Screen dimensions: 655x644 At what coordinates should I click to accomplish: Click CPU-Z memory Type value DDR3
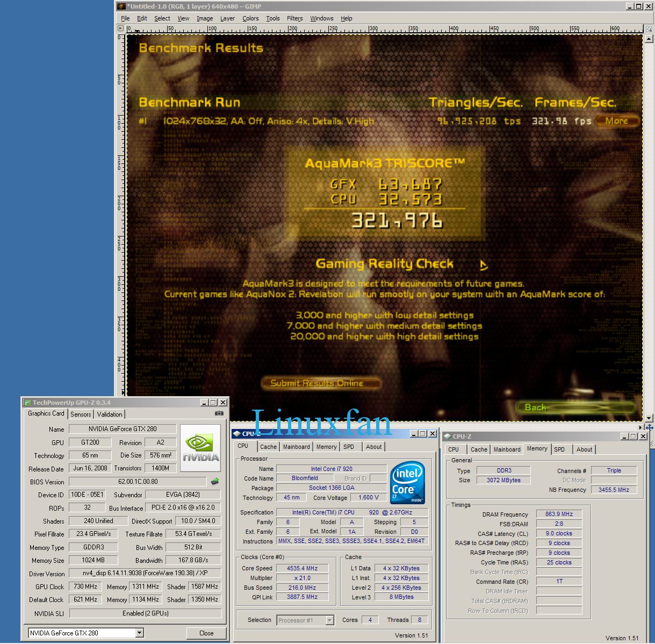click(x=504, y=470)
